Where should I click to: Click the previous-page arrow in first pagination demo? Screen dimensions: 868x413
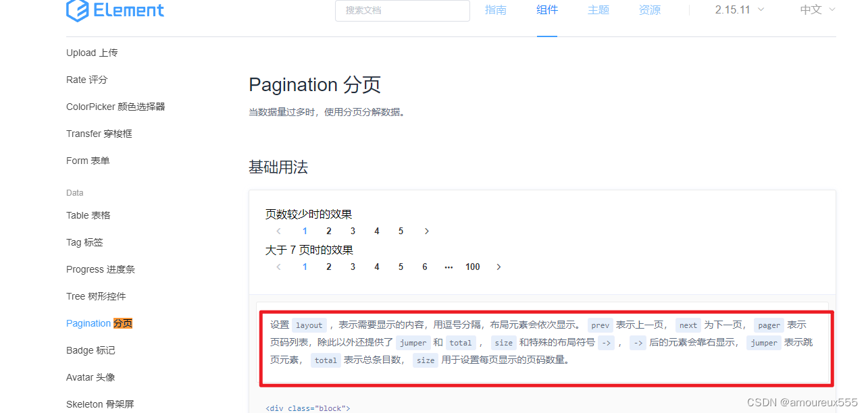tap(278, 231)
